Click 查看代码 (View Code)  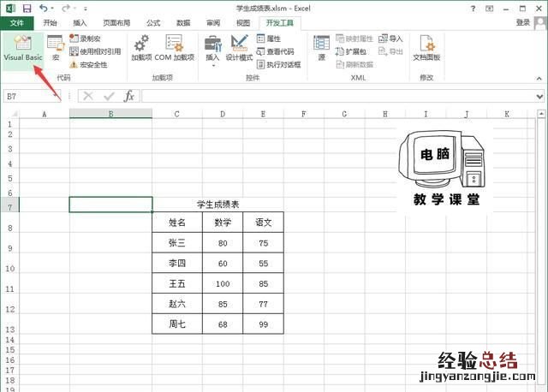(274, 51)
